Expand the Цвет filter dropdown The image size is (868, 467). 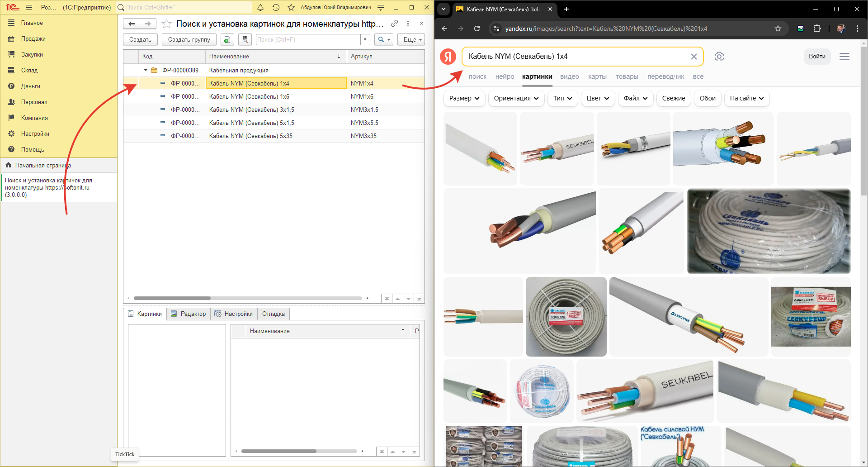point(597,98)
